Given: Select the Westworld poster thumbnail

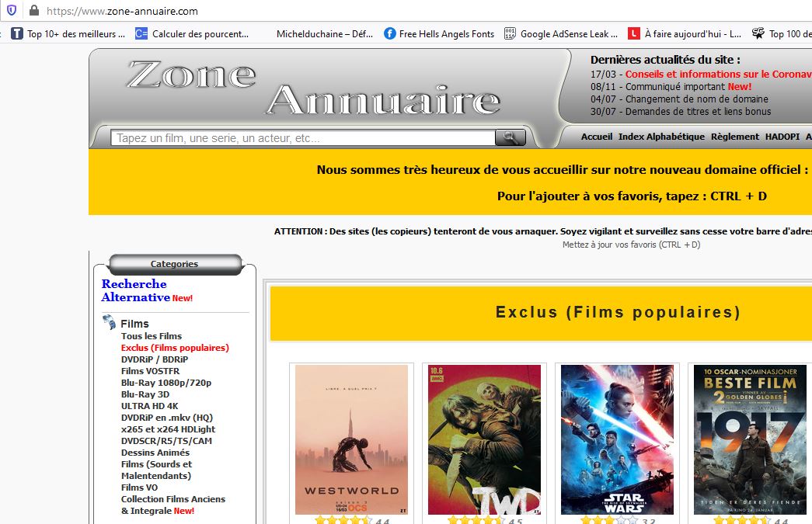Looking at the screenshot, I should pyautogui.click(x=351, y=439).
